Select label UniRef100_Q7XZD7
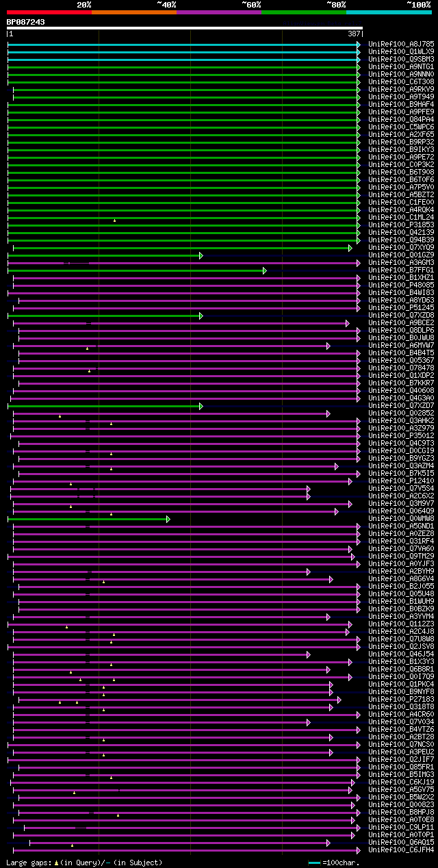The image size is (438, 868). click(401, 405)
